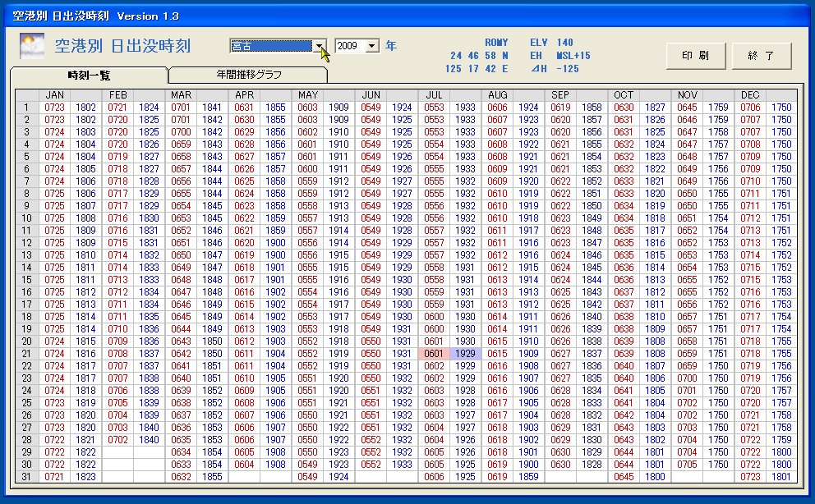This screenshot has width=815, height=504.
Task: Click May 31 sunset cell 1924
Action: tap(338, 476)
